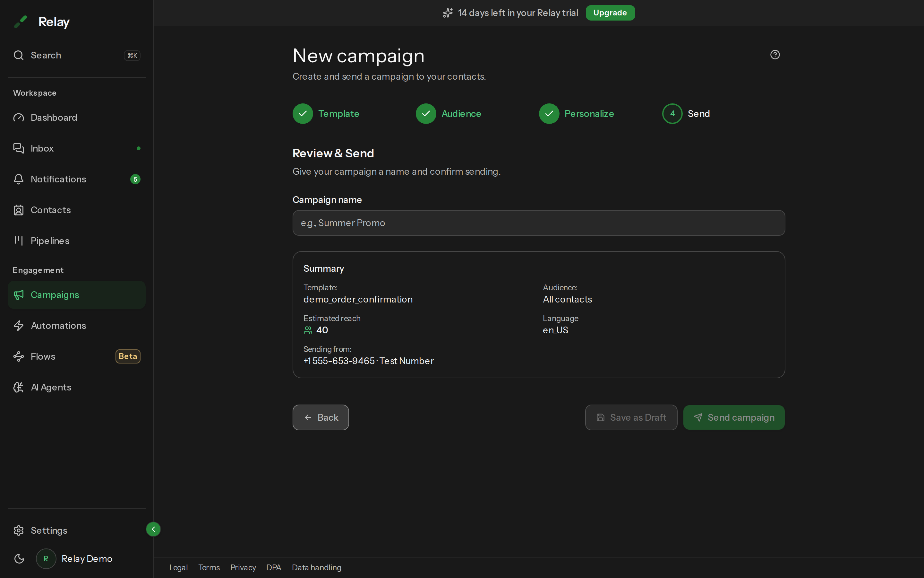This screenshot has height=578, width=924.
Task: Jump to the Template step label
Action: tap(339, 114)
